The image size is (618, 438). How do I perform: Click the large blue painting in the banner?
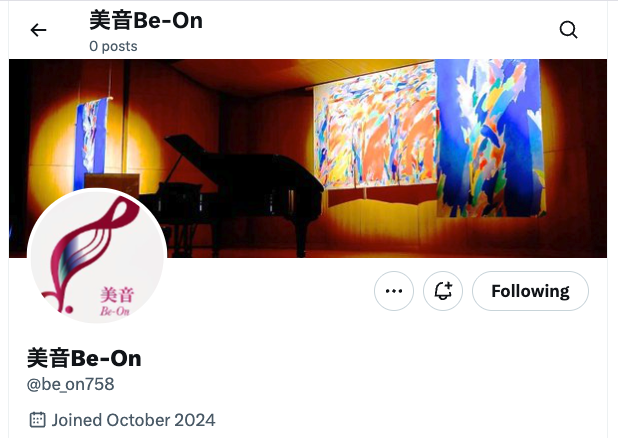[490, 138]
